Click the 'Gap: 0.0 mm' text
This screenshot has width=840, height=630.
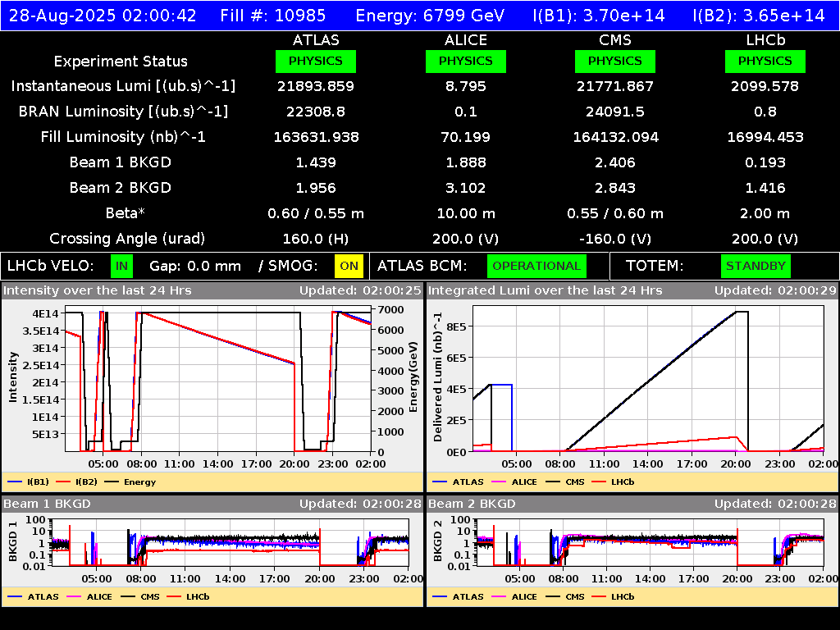195,266
